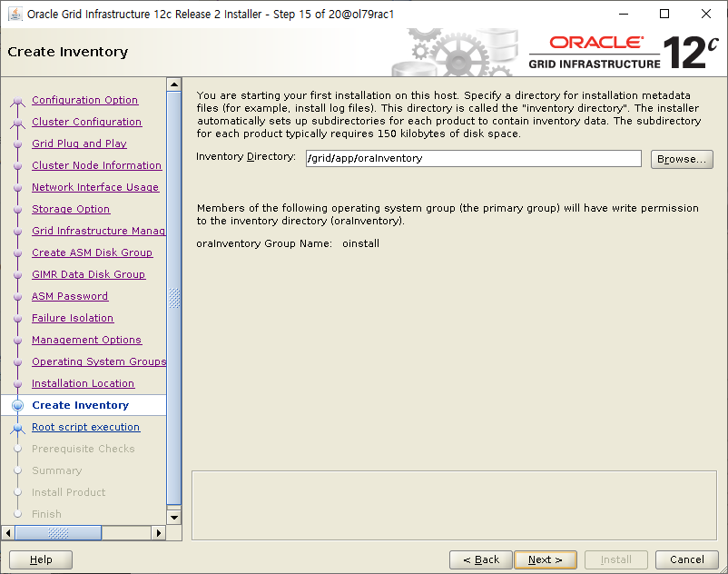Viewport: 728px width, 574px height.
Task: Go to Storage Option step
Action: [x=71, y=209]
